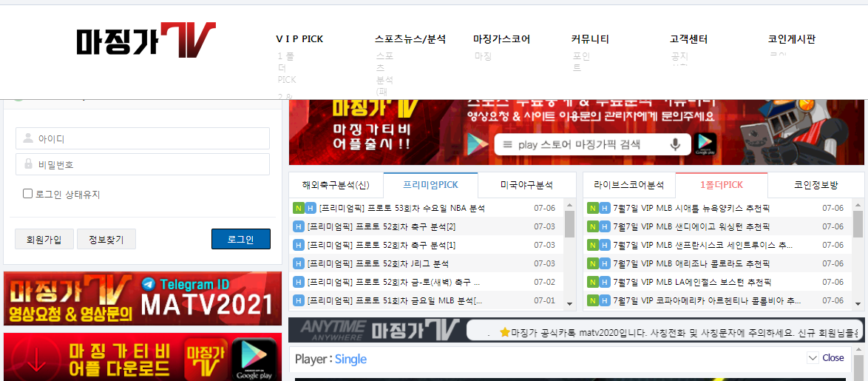Image resolution: width=868 pixels, height=381 pixels.
Task: Open 프로토 52회차 금-토(새벽) 축구 post
Action: (x=393, y=283)
